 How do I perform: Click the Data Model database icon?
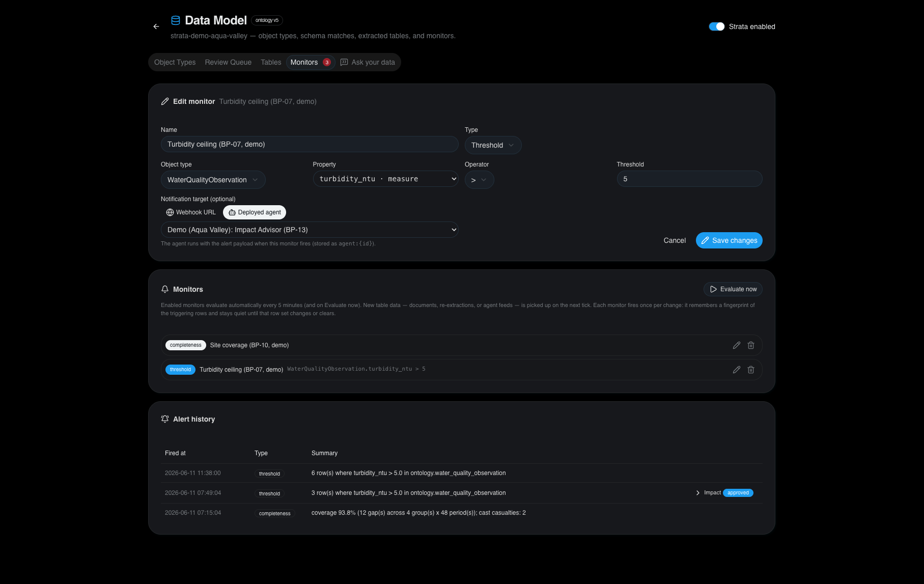click(176, 20)
